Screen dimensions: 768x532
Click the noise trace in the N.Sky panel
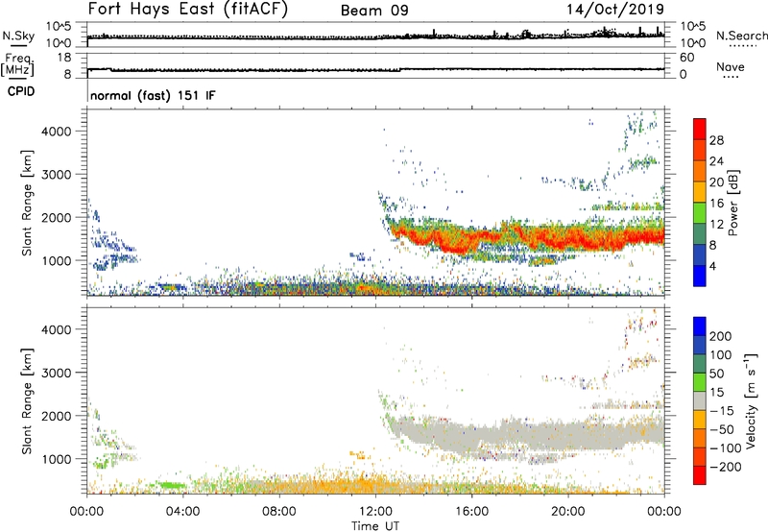coord(375,36)
